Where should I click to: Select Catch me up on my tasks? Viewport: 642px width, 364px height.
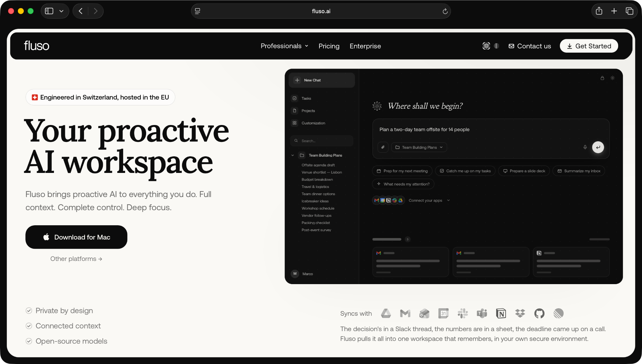point(465,171)
